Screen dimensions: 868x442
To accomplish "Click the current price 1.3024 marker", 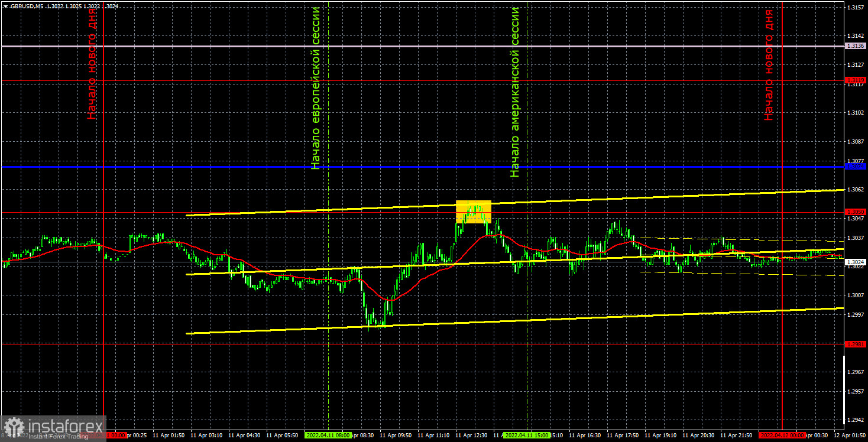I will [x=856, y=262].
